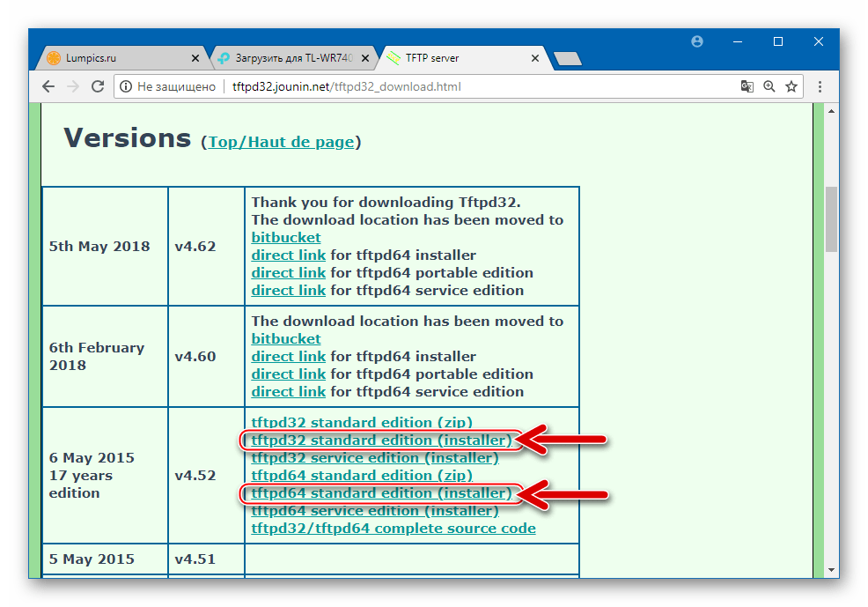
Task: Open a new tab
Action: (x=568, y=58)
